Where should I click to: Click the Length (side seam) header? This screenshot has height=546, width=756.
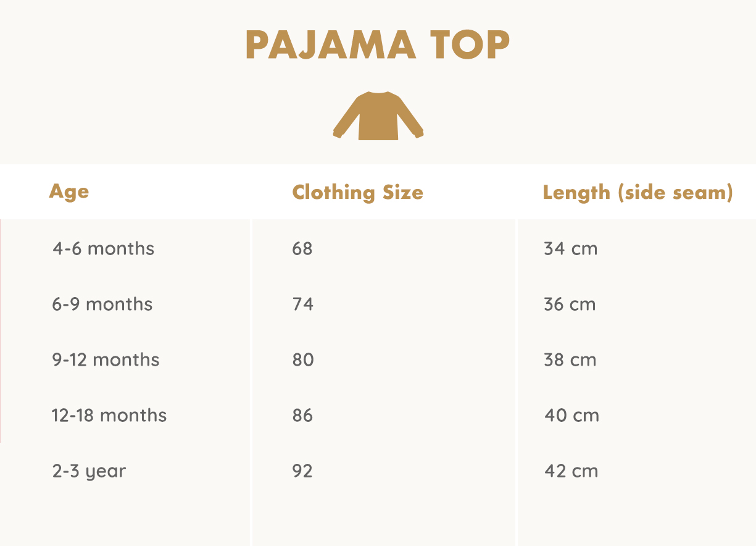(x=638, y=192)
